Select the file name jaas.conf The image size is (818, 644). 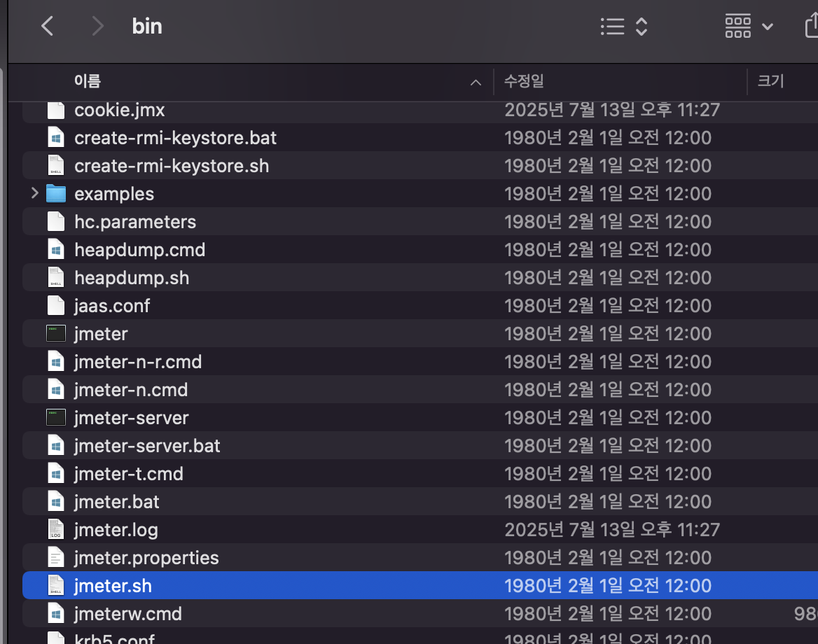(112, 306)
